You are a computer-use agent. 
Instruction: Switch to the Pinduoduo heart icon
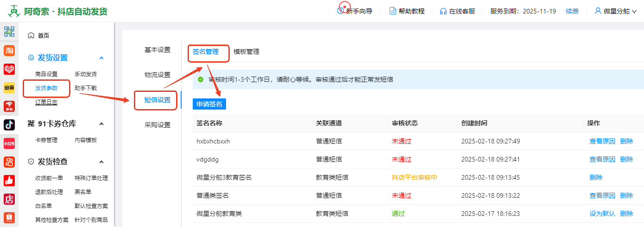(x=9, y=69)
